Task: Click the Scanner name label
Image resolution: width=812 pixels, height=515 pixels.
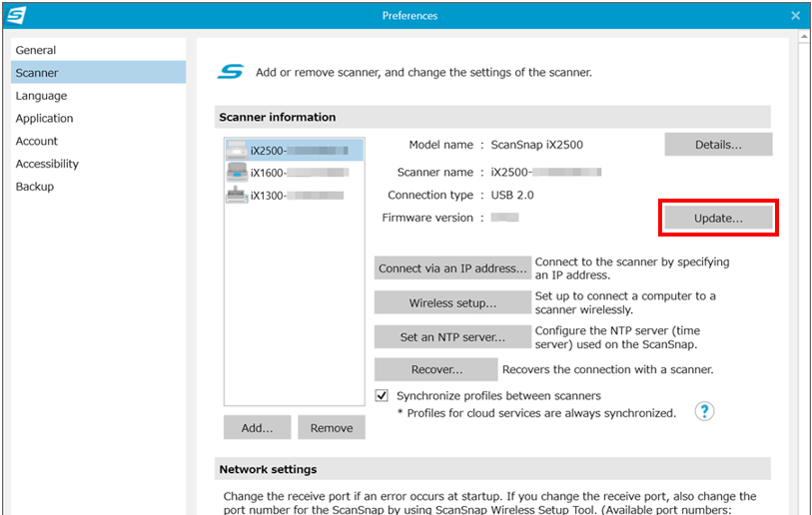Action: pos(435,172)
